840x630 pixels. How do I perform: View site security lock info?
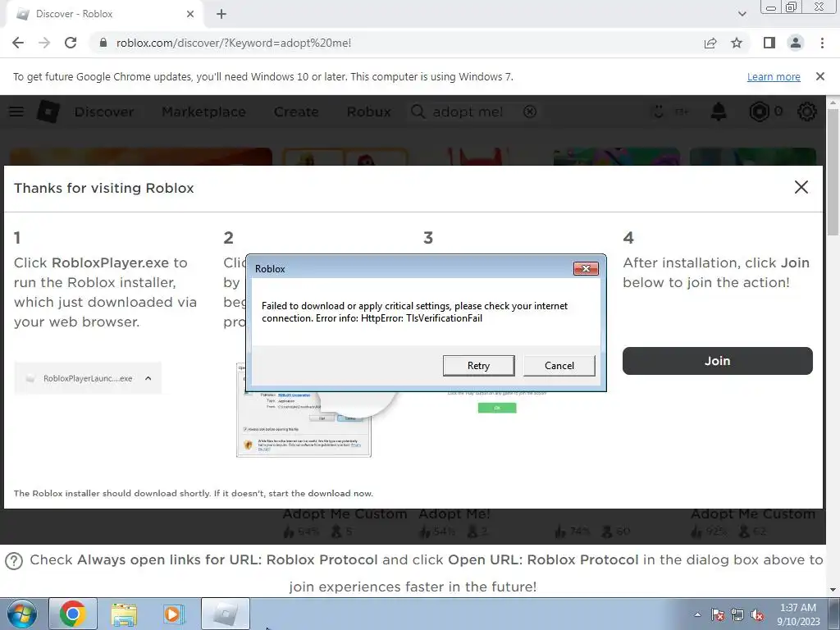(103, 43)
